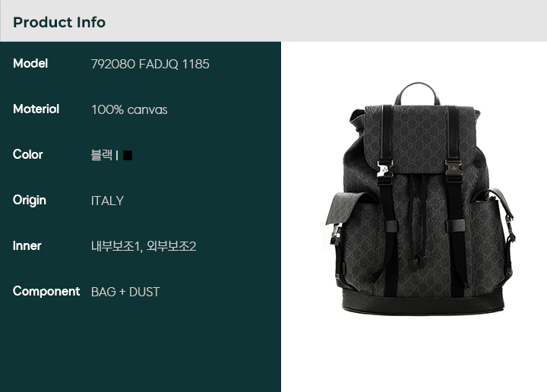Click the Product Info heading
The width and height of the screenshot is (547, 392).
coord(59,22)
